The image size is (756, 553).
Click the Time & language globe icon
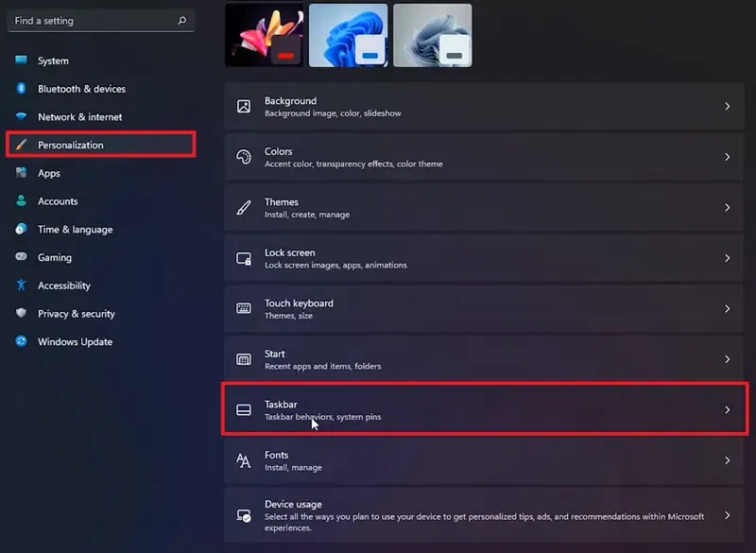point(21,229)
